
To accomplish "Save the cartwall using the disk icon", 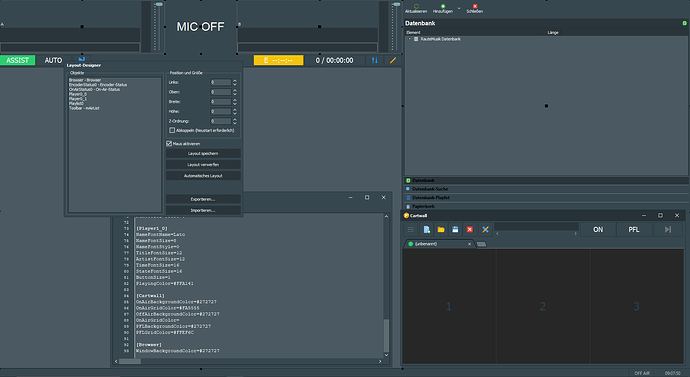I will point(455,230).
